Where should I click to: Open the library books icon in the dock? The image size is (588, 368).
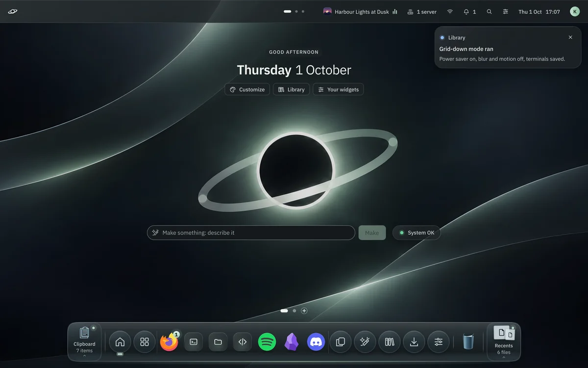click(x=390, y=342)
